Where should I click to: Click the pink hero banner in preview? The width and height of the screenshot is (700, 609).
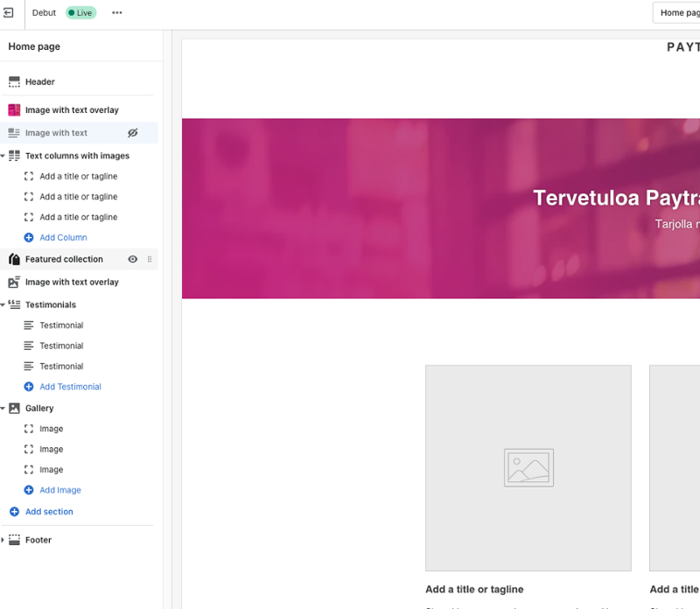441,208
